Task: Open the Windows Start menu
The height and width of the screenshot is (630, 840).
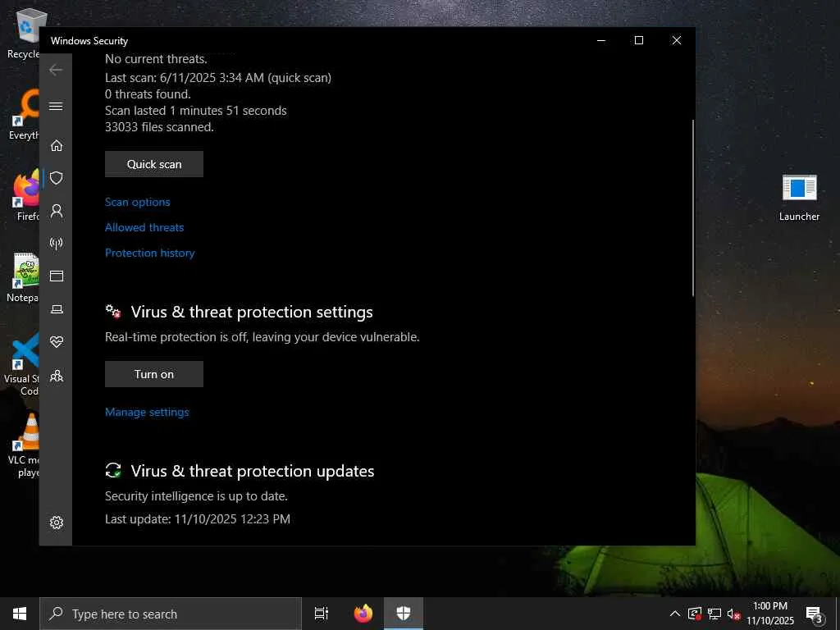Action: (x=20, y=614)
